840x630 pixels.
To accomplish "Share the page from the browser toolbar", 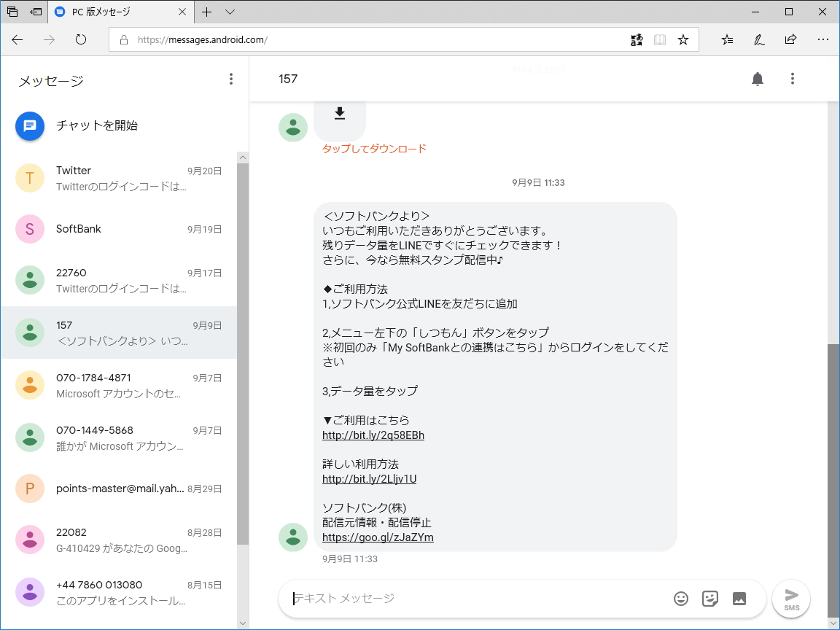I will [790, 39].
